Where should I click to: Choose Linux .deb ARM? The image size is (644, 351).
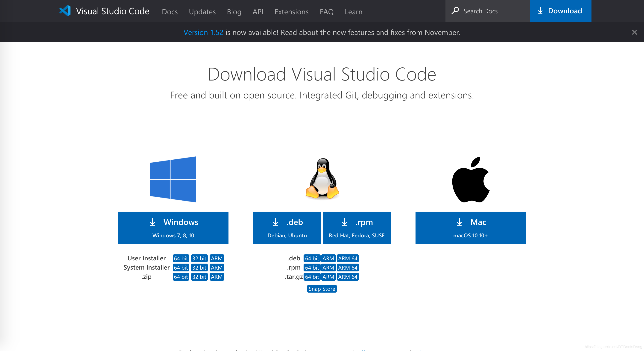pos(328,258)
